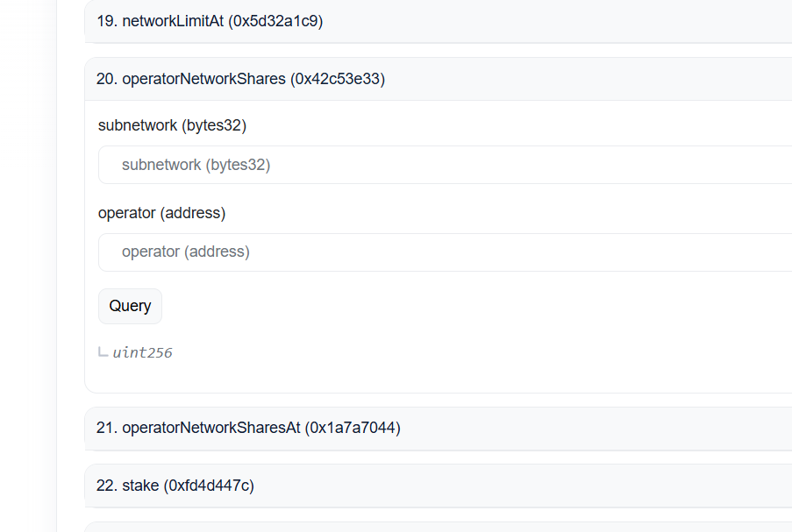
Task: Click the placeholder text inside subnetwork input
Action: coord(196,165)
